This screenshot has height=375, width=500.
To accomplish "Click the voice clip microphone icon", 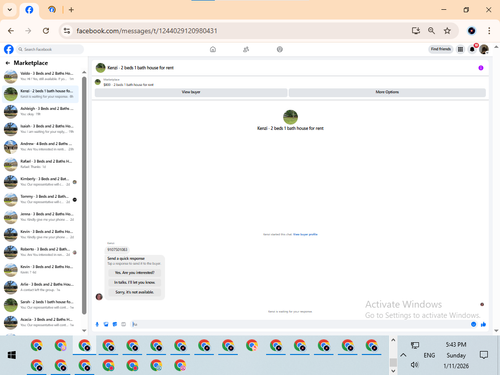I will point(97,324).
